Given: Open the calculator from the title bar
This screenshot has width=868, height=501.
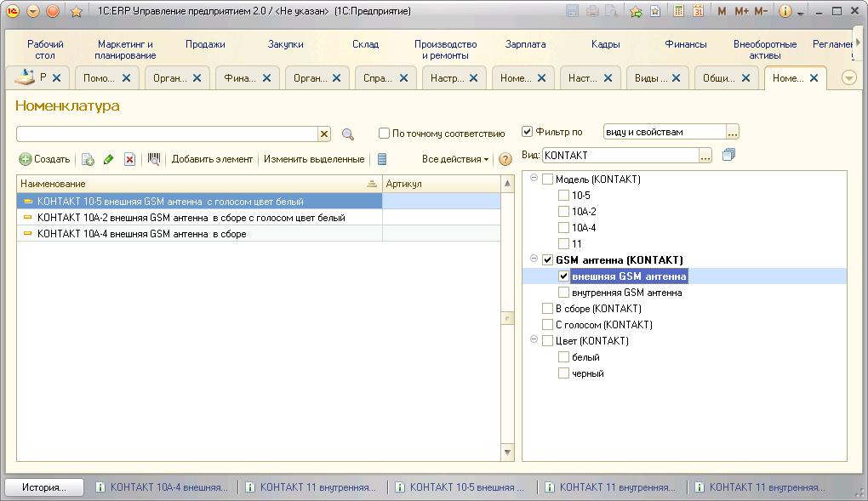Looking at the screenshot, I should [679, 12].
